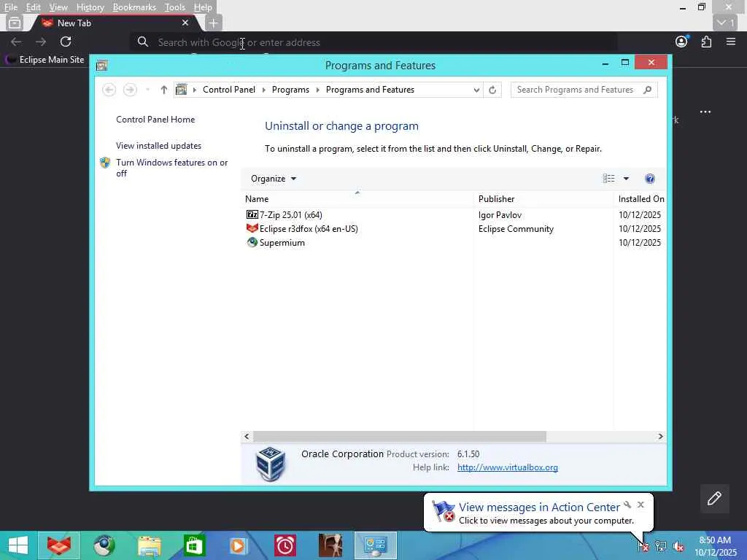The width and height of the screenshot is (747, 560).
Task: Select the New Tab browser tab
Action: 115,23
